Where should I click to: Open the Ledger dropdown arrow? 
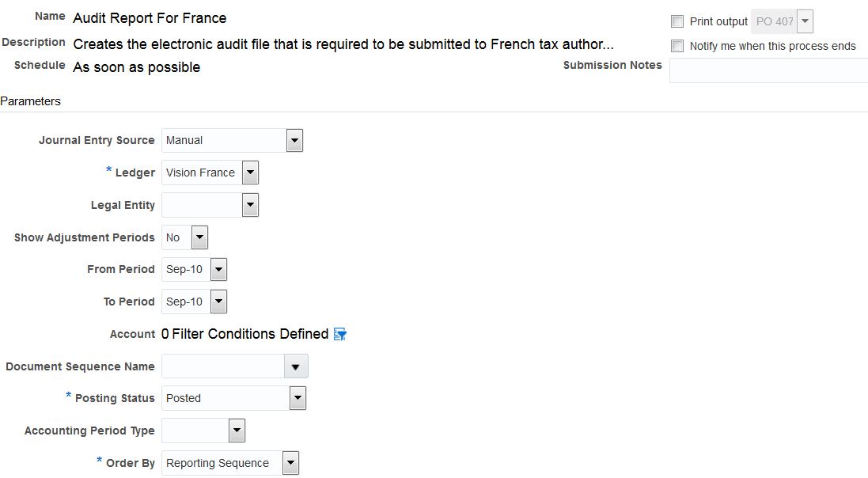tap(250, 173)
